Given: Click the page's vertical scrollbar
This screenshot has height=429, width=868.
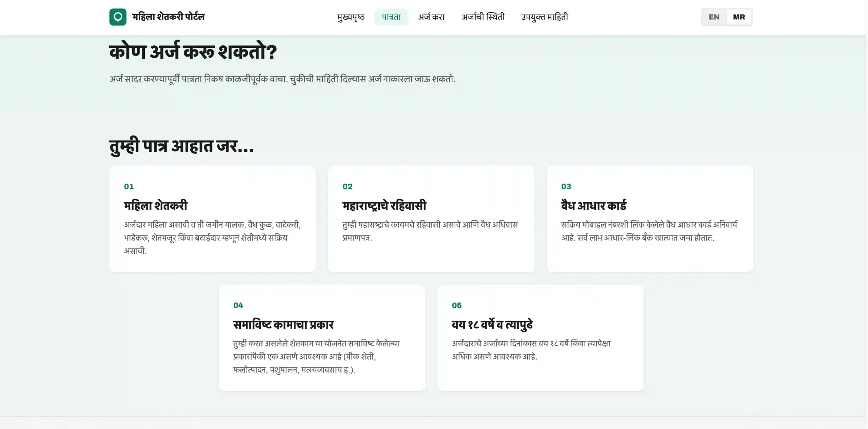Looking at the screenshot, I should click(867, 214).
